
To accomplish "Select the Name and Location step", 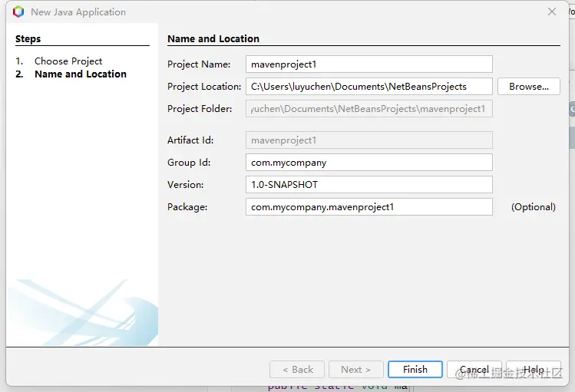I will (x=81, y=74).
